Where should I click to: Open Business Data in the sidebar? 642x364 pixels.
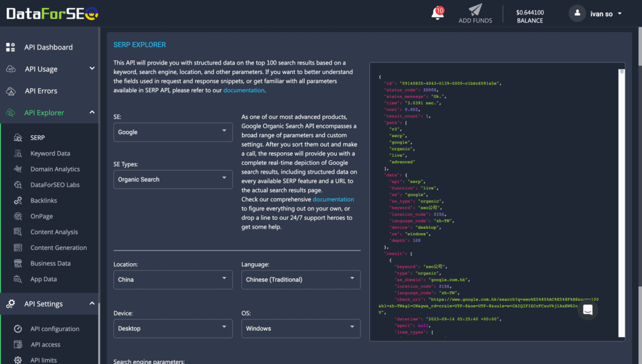tap(49, 263)
